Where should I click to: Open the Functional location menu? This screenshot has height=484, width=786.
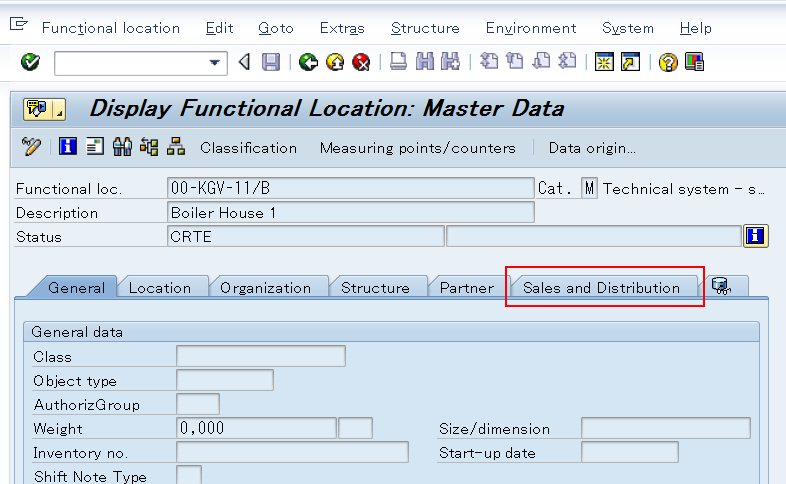pos(111,28)
